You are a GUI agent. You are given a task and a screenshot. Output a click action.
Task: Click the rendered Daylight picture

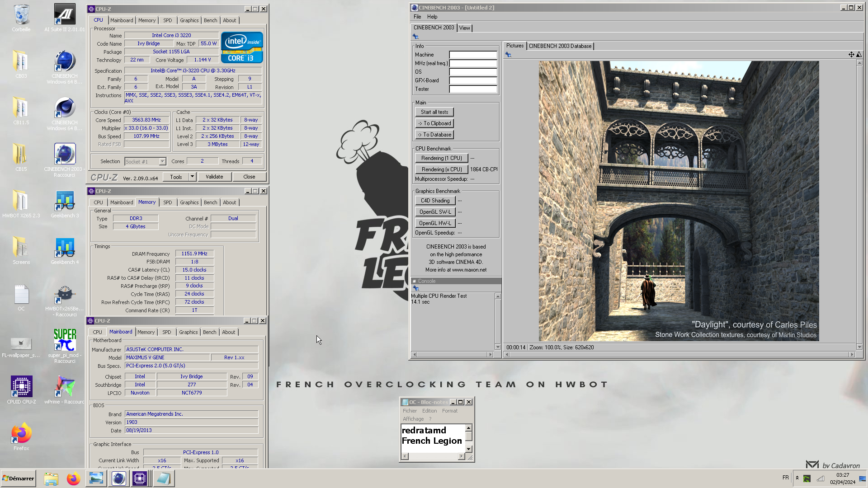click(x=679, y=201)
